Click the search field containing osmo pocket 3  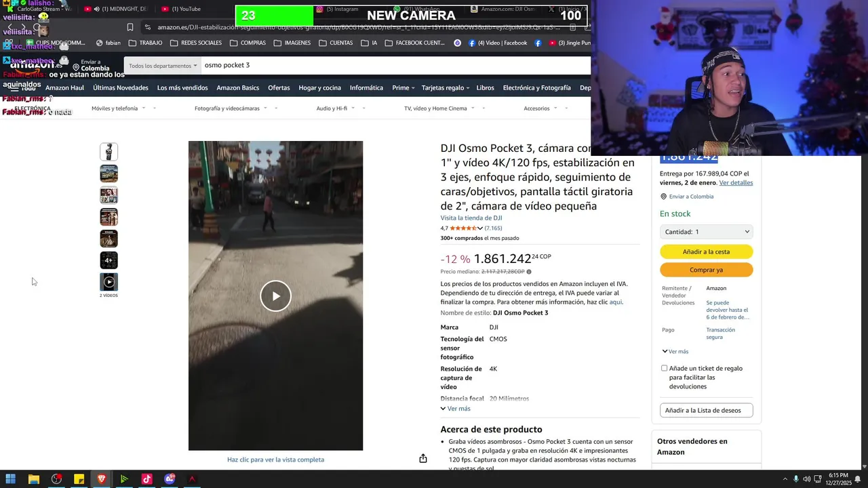point(395,65)
